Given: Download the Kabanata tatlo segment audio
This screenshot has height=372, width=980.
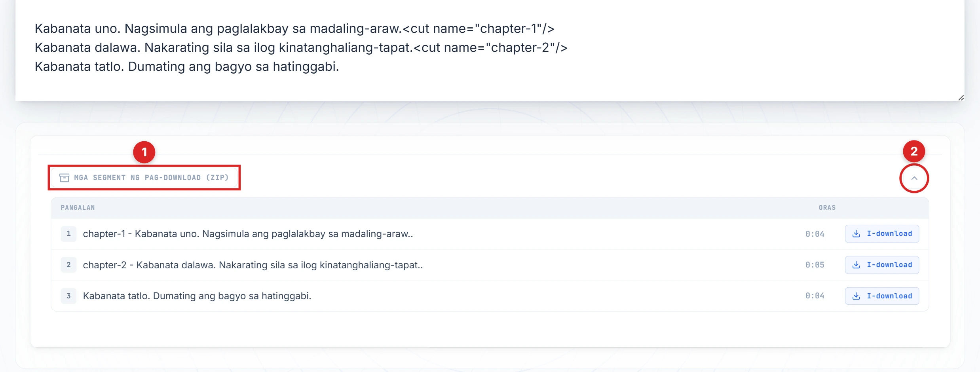Looking at the screenshot, I should pyautogui.click(x=882, y=296).
